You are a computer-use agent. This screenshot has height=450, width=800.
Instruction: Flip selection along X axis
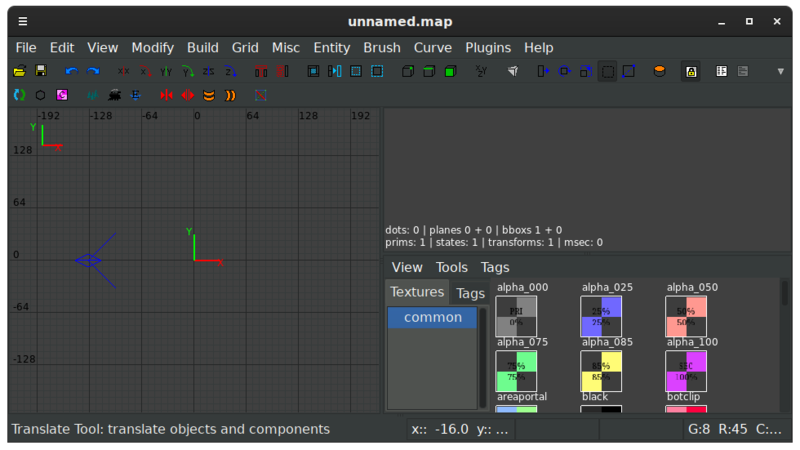(123, 71)
